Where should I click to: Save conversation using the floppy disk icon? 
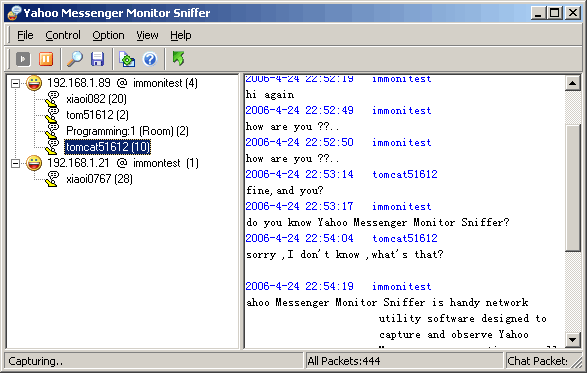click(x=97, y=59)
